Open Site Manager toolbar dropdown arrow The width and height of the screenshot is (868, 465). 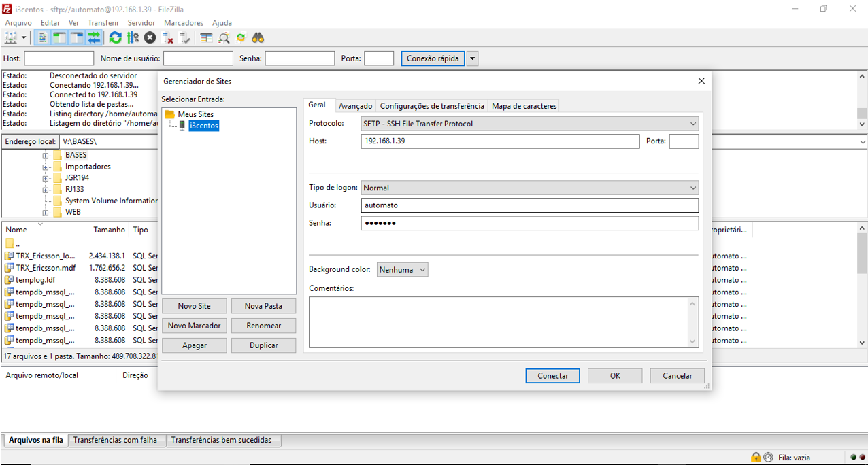coord(24,38)
